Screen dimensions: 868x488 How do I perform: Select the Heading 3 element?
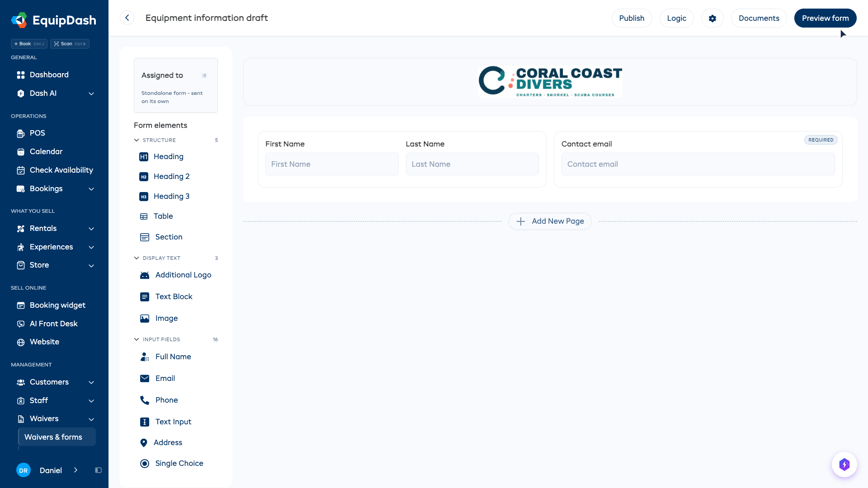point(164,197)
